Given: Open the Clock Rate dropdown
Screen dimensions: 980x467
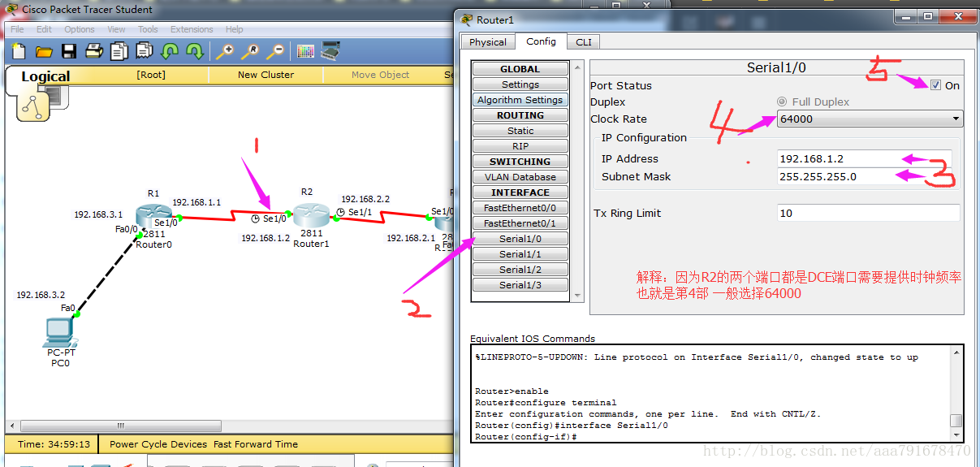Looking at the screenshot, I should point(870,119).
